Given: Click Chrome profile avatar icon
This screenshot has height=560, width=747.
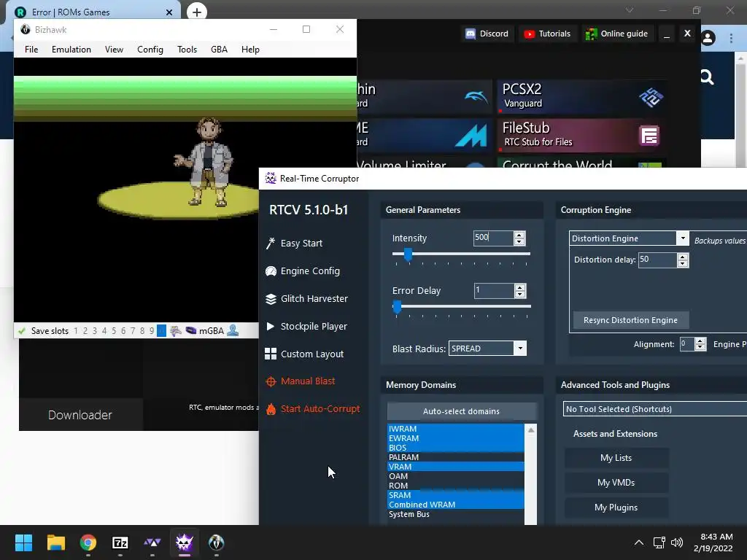Looking at the screenshot, I should coord(708,38).
